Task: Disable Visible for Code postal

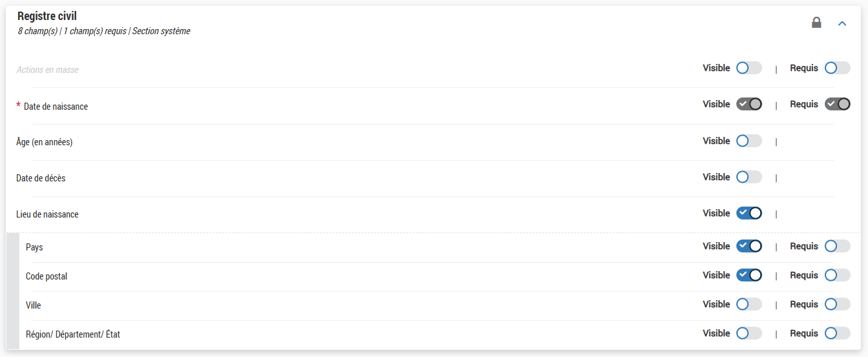Action: coord(749,275)
